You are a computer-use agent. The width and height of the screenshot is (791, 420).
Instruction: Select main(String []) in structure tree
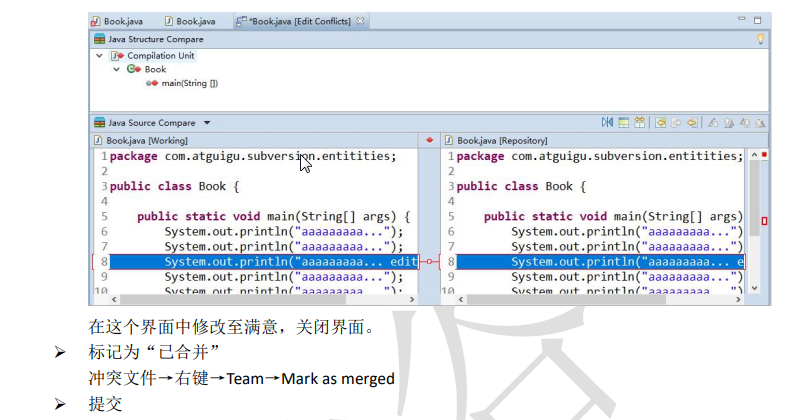(x=190, y=83)
